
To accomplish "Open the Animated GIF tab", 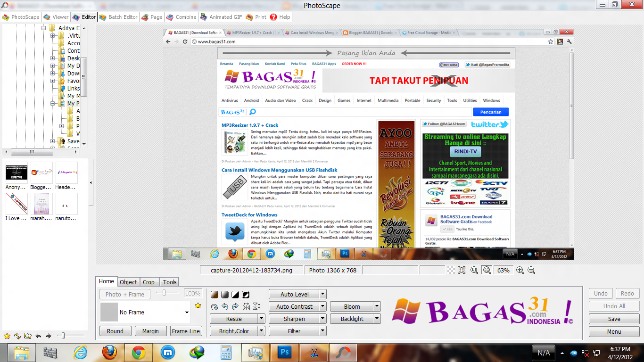I will 221,17.
